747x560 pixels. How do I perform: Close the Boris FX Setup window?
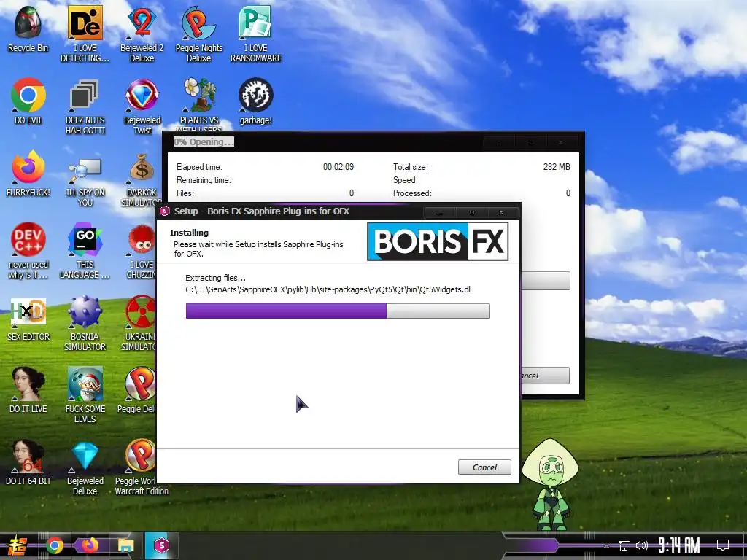click(x=501, y=212)
